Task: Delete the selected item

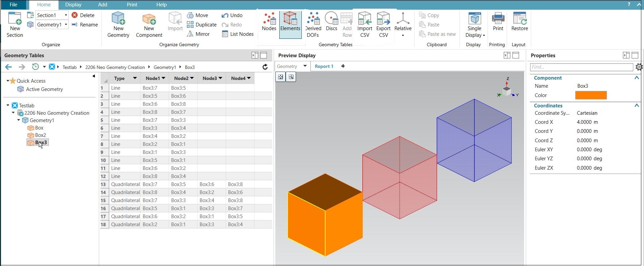Action: (x=83, y=15)
